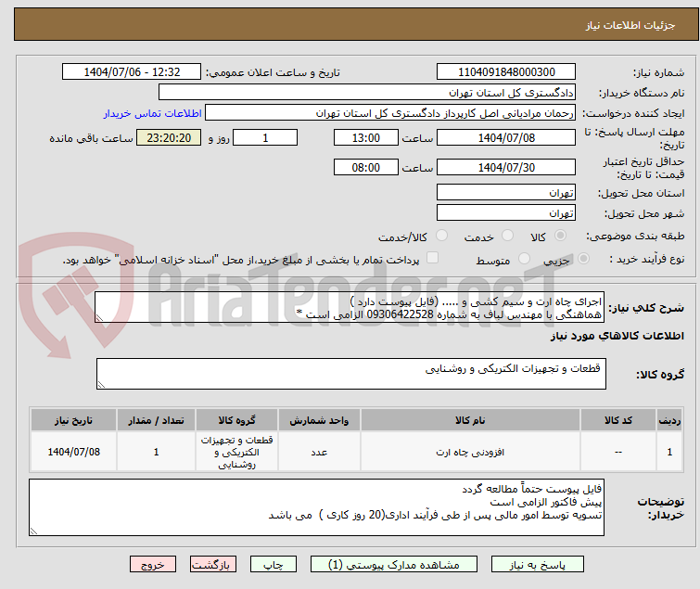
Task: Open 'اطلاعات تماس خریدار' link
Action: (153, 113)
